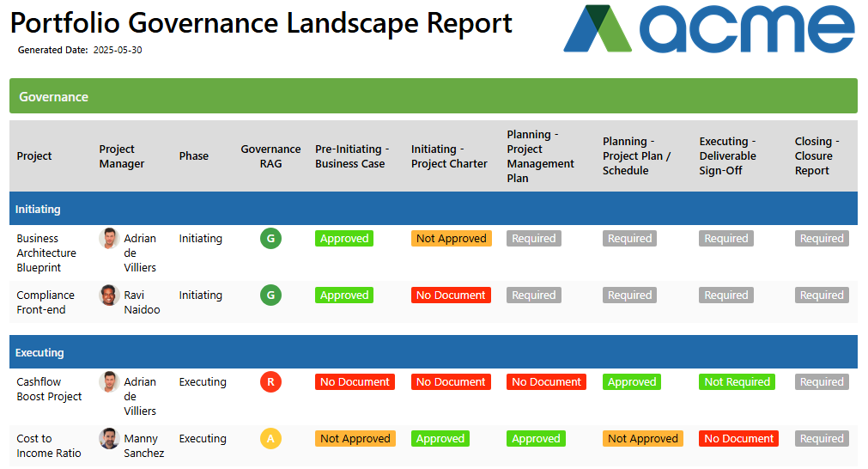Click Executing phase cell for Cost to Income Ratio
The width and height of the screenshot is (868, 469).
203,439
